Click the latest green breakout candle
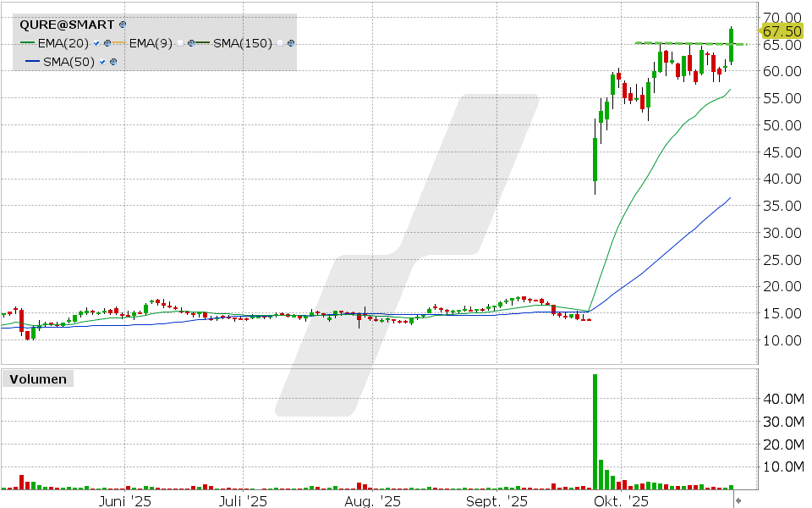The width and height of the screenshot is (812, 508). point(731,46)
